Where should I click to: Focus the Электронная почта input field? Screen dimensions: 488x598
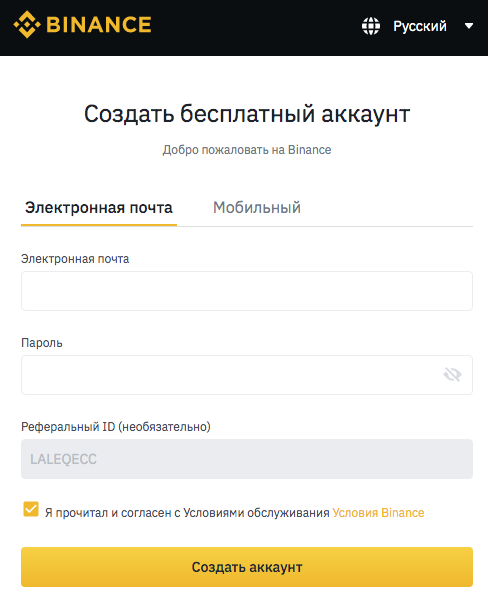247,291
